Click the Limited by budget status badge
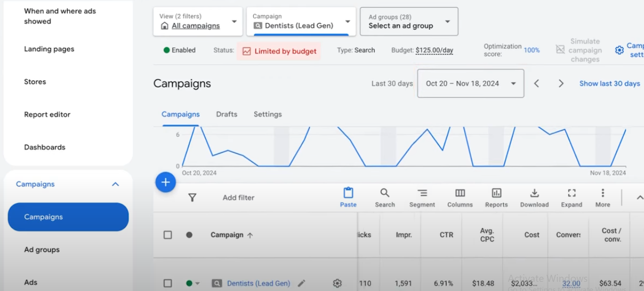Screen dimensions: 644x291 click(x=279, y=51)
